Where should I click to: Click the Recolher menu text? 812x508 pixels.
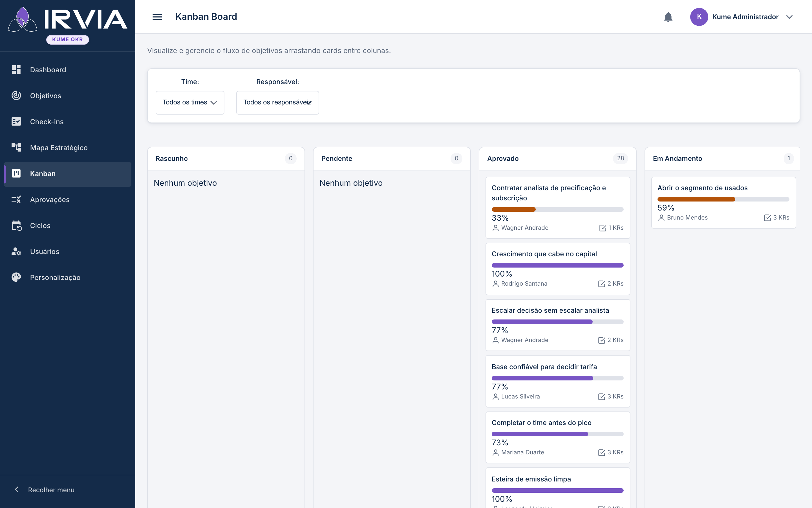pos(51,490)
